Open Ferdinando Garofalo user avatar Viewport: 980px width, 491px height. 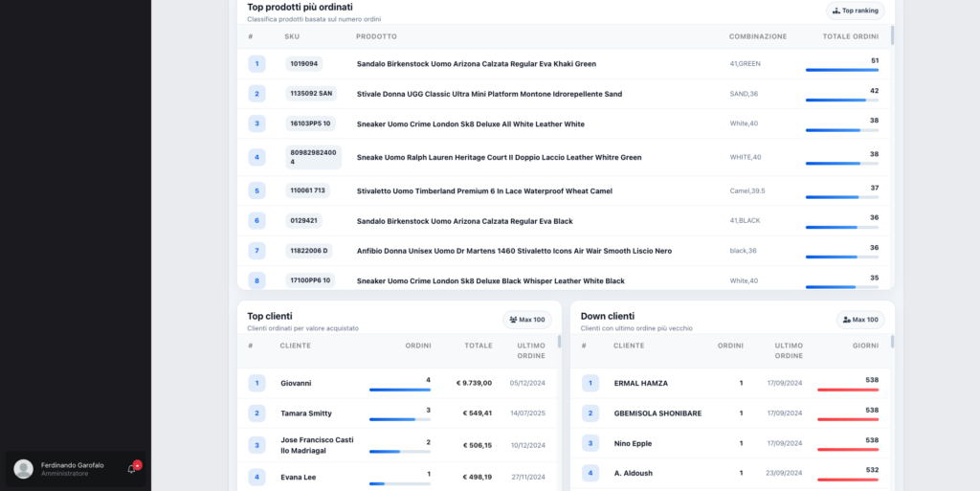tap(24, 468)
